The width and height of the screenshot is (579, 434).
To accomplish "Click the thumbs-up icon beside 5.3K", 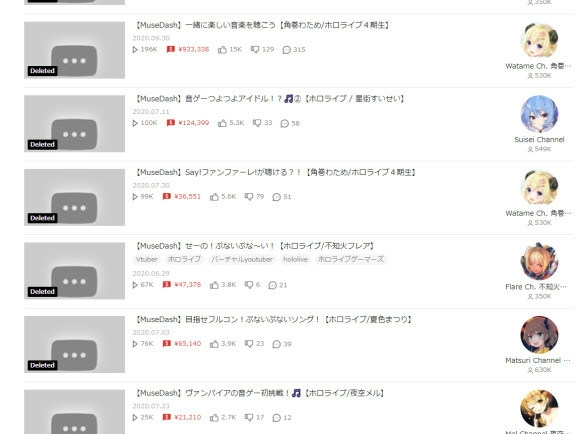I will tap(222, 123).
